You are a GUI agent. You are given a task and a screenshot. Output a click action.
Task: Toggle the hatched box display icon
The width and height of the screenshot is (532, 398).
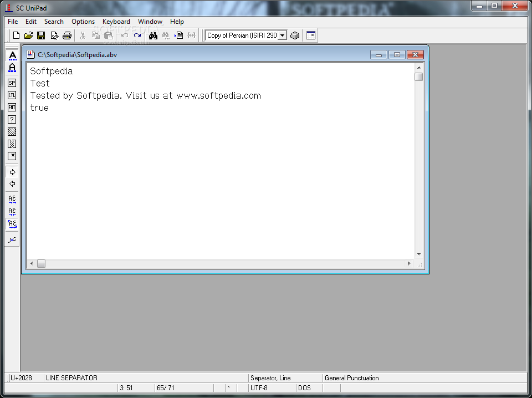point(12,131)
